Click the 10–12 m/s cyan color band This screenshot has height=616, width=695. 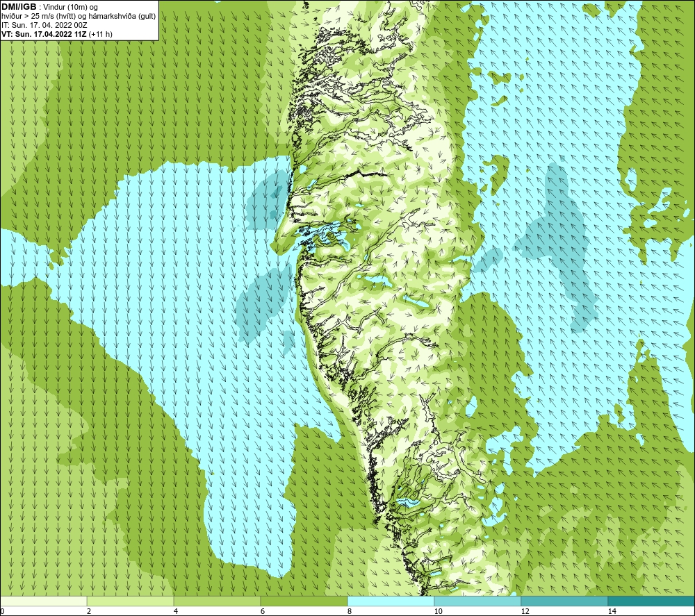click(x=477, y=601)
